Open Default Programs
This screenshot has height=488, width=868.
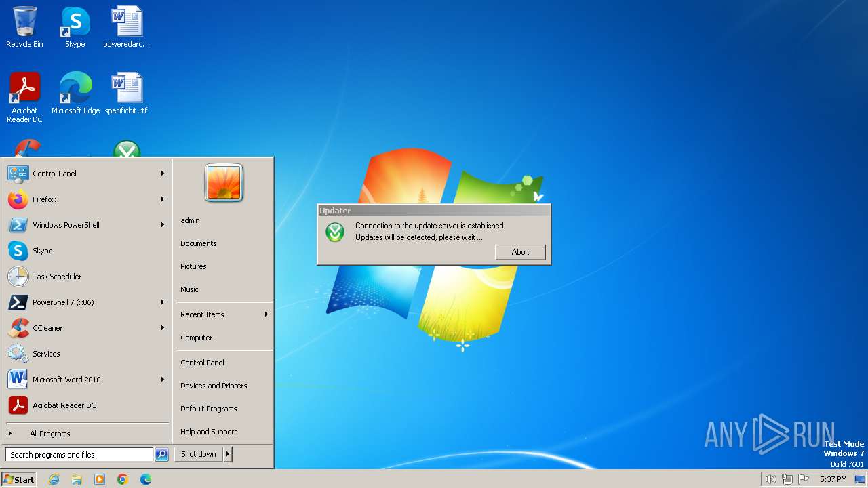point(224,409)
